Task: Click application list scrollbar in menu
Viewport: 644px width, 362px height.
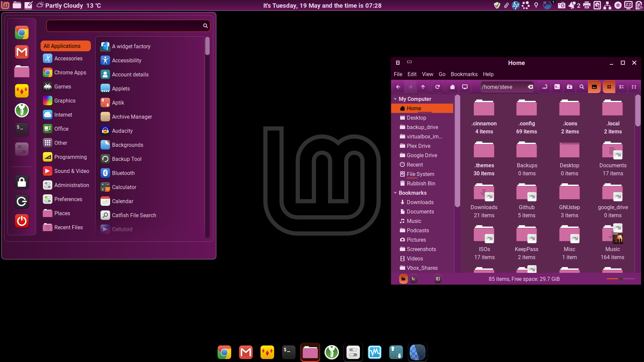Action: pyautogui.click(x=207, y=46)
